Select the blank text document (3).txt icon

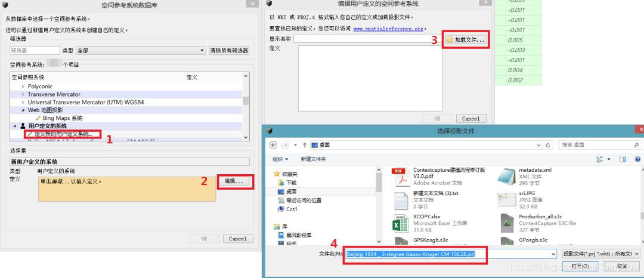pyautogui.click(x=401, y=200)
